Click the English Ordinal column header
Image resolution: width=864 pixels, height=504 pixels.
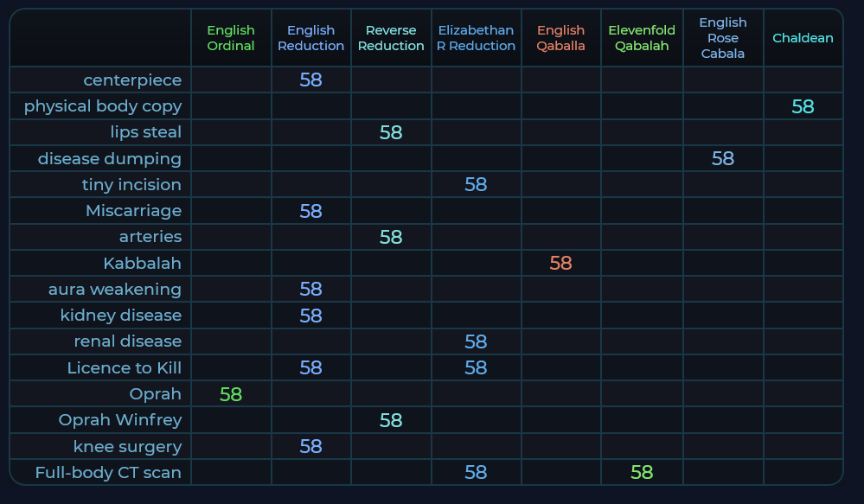(231, 38)
